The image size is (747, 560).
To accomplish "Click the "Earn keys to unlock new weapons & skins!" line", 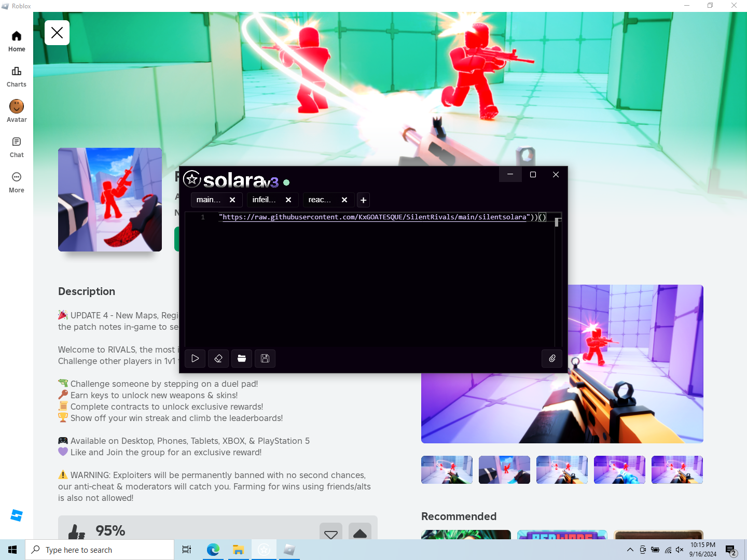I will coord(148,395).
